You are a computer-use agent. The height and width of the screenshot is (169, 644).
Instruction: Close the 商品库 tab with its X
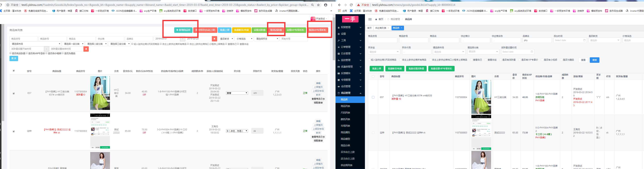[x=401, y=28]
